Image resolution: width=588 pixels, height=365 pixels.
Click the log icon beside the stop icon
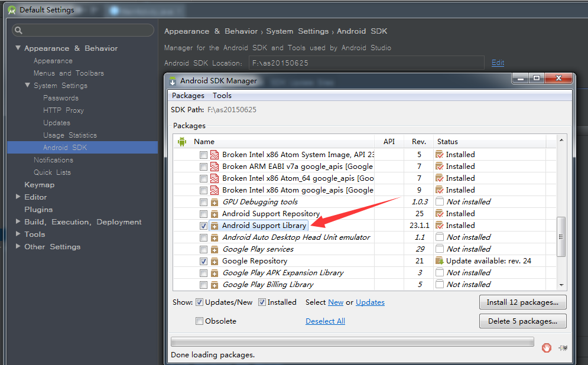(x=563, y=348)
